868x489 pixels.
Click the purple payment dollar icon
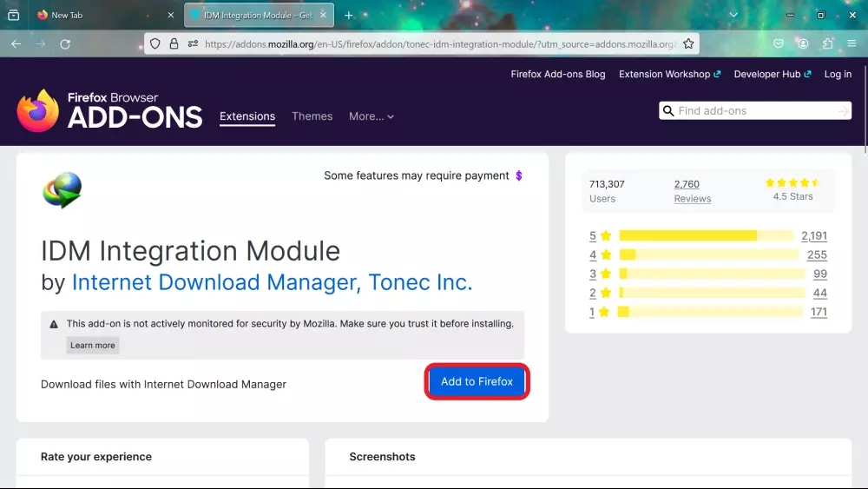(519, 175)
